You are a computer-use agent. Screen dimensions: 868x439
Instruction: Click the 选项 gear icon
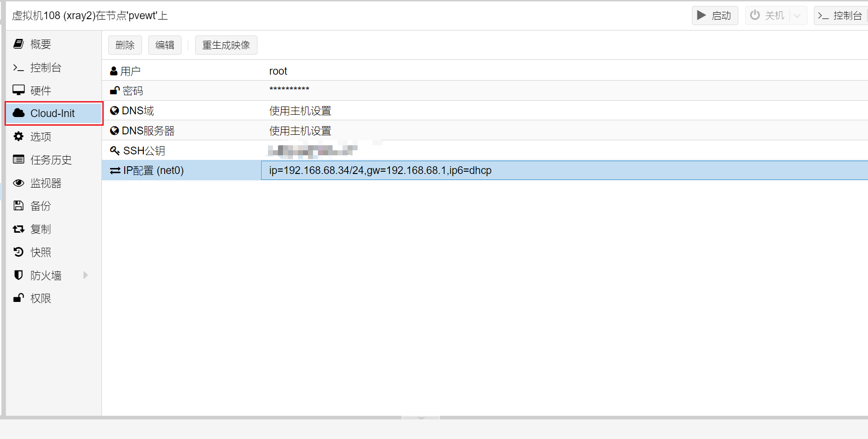(18, 136)
